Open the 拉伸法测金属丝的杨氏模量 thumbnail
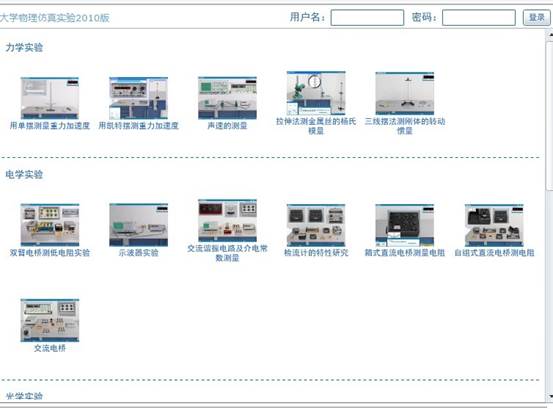Screen dimensions: 553x409 (x=316, y=93)
